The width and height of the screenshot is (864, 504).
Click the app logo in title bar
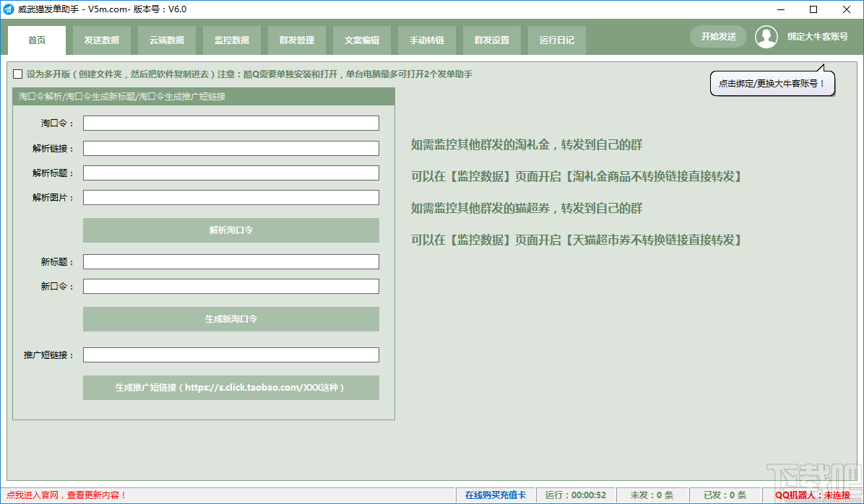[x=8, y=9]
